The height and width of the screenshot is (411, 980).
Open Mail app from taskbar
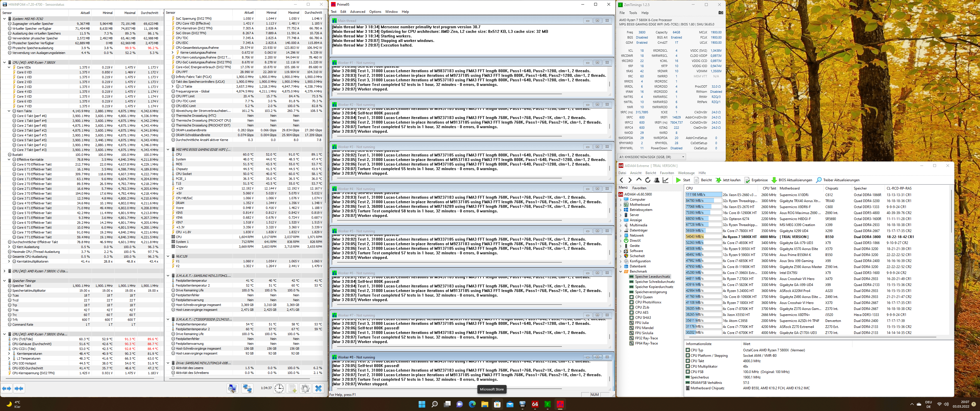tap(510, 404)
